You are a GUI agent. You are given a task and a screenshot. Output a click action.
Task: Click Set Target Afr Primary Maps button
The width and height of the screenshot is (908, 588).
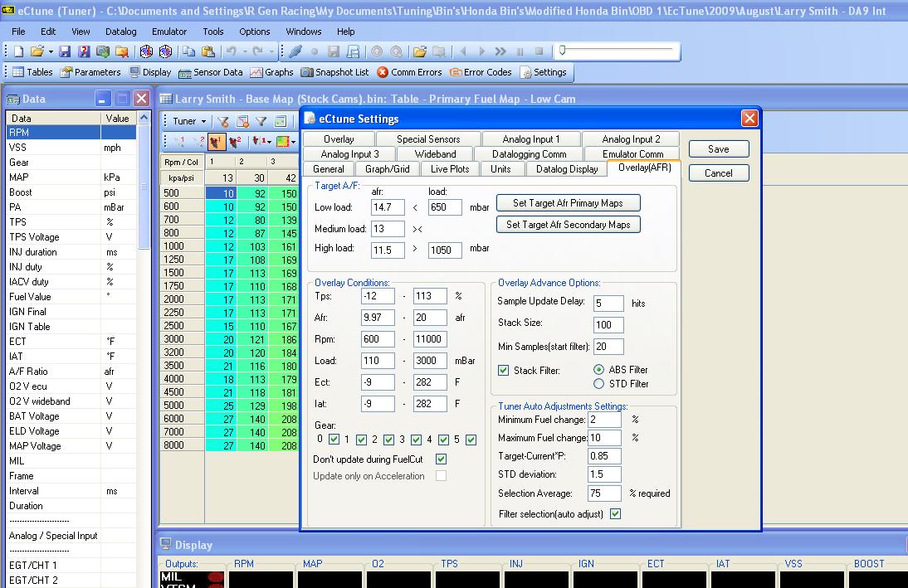coord(569,202)
